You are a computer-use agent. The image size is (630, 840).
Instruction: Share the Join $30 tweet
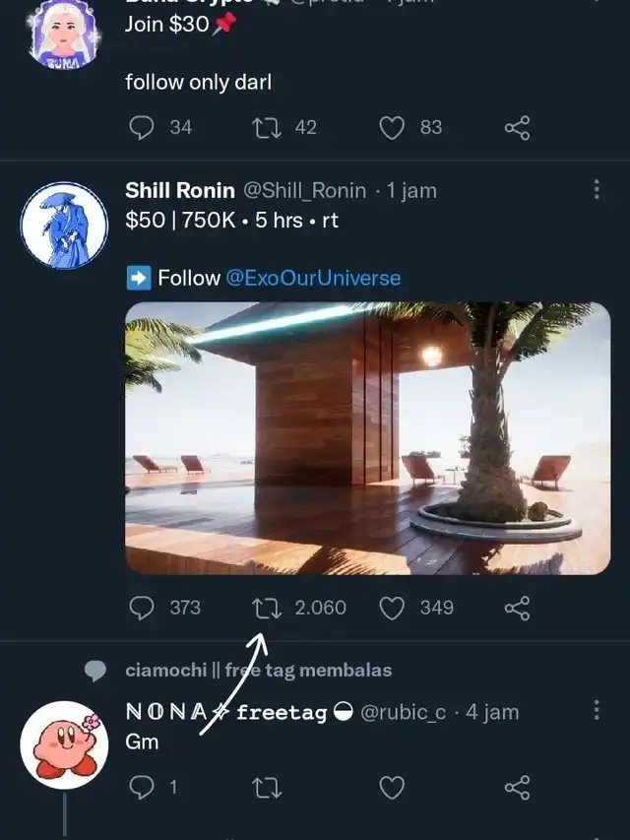point(517,127)
